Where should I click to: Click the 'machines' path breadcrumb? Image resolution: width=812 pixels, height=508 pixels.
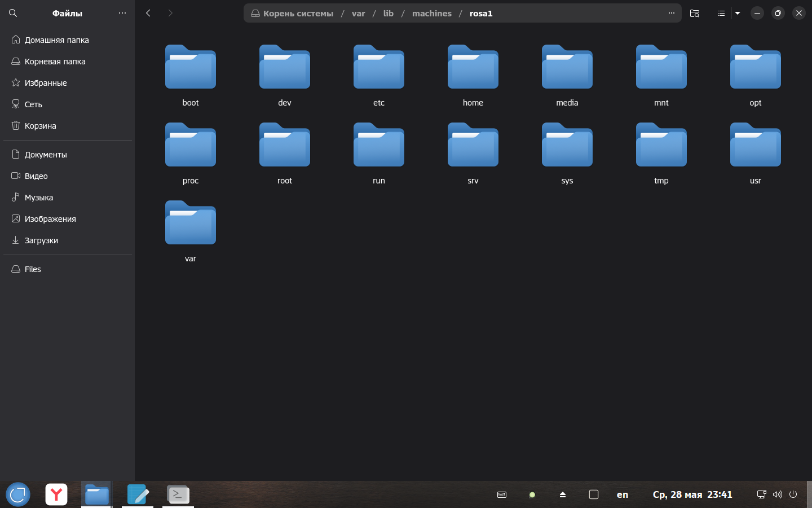tap(431, 14)
